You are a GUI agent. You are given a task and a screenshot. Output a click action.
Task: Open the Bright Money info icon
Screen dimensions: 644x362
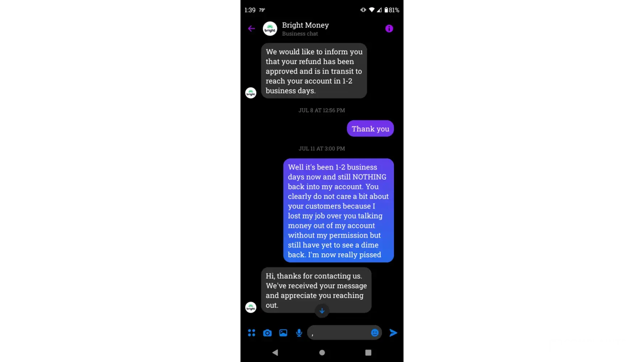click(389, 29)
